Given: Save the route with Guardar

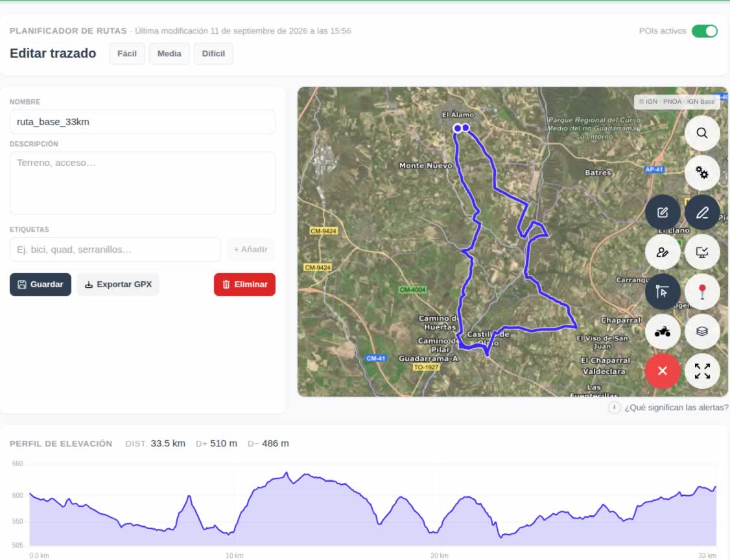Looking at the screenshot, I should click(40, 285).
